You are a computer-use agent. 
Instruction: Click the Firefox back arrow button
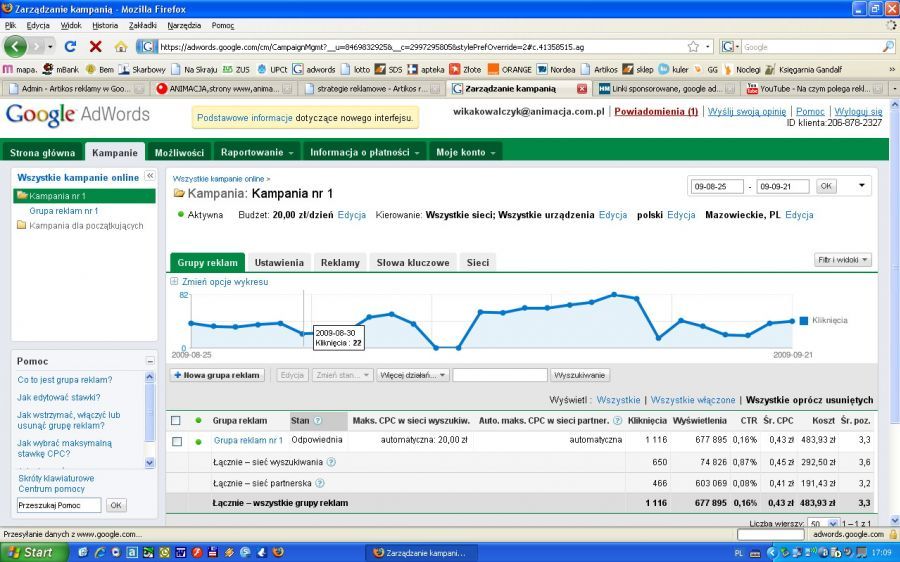(15, 46)
